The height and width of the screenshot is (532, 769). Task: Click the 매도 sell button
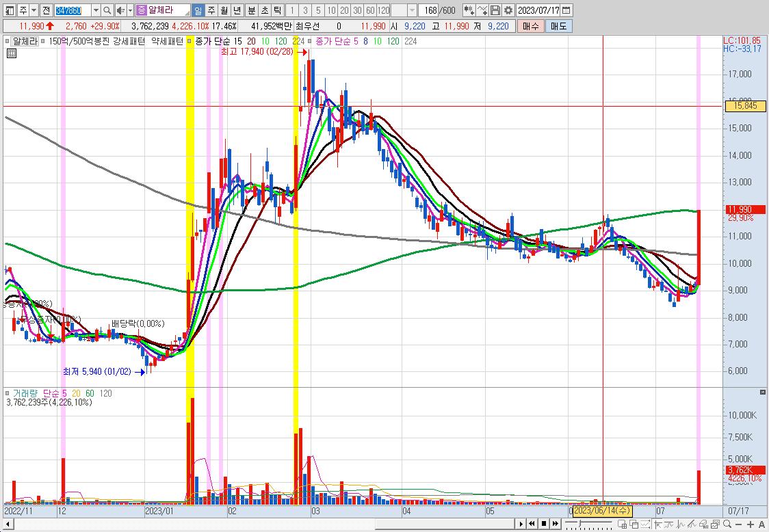(558, 26)
